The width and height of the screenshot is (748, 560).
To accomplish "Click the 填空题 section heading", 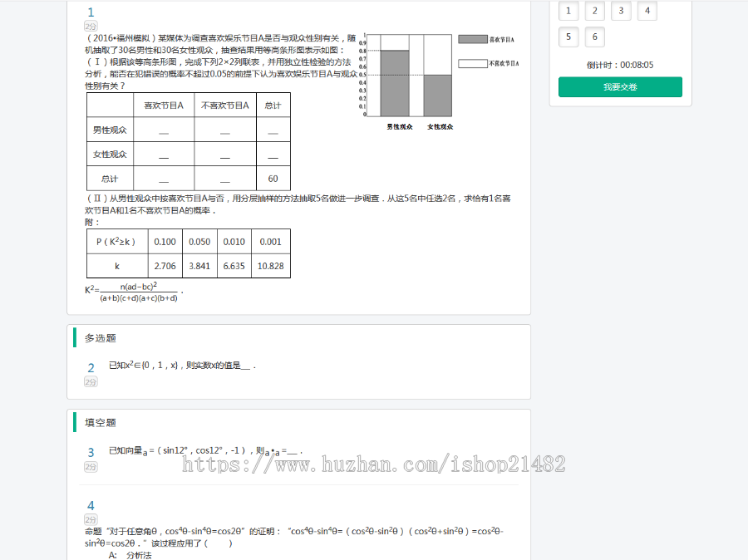I will tap(101, 422).
